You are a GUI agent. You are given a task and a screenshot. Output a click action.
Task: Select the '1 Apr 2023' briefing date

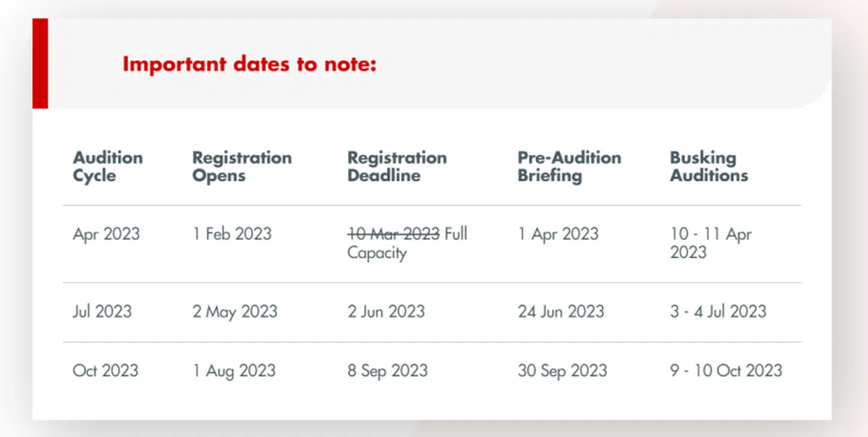click(558, 234)
